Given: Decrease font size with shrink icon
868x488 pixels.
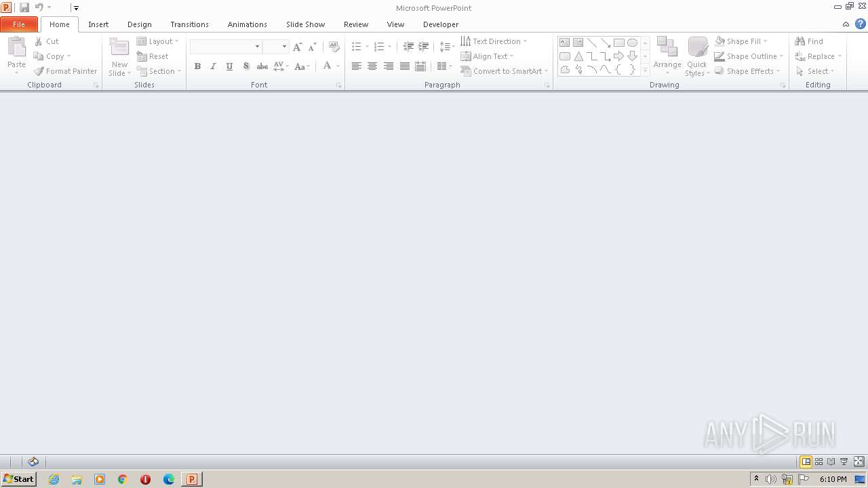Looking at the screenshot, I should click(313, 47).
